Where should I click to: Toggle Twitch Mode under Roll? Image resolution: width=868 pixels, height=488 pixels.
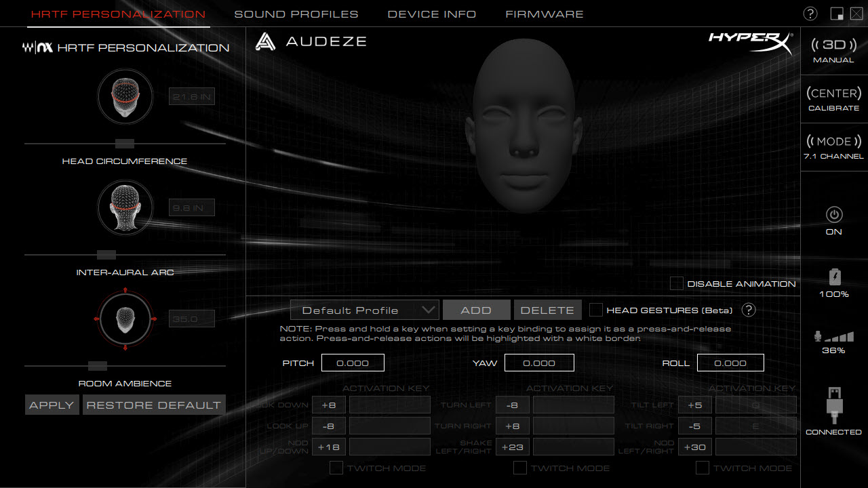click(x=703, y=468)
